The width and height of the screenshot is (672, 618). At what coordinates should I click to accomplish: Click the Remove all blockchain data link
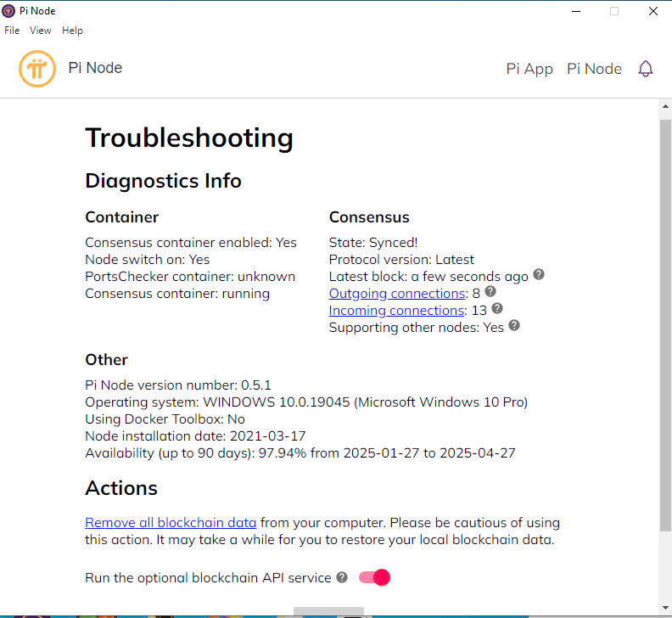click(171, 523)
